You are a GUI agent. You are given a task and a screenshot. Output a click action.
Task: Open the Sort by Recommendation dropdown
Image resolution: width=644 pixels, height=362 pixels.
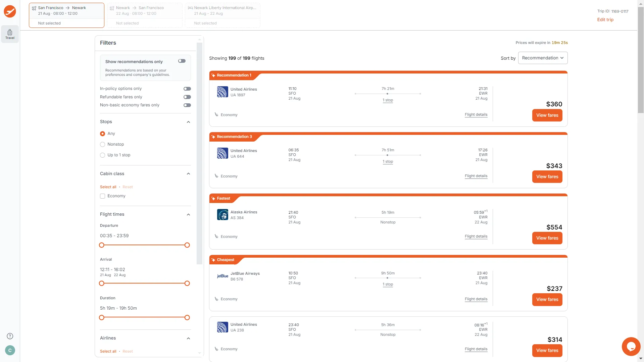pyautogui.click(x=543, y=58)
